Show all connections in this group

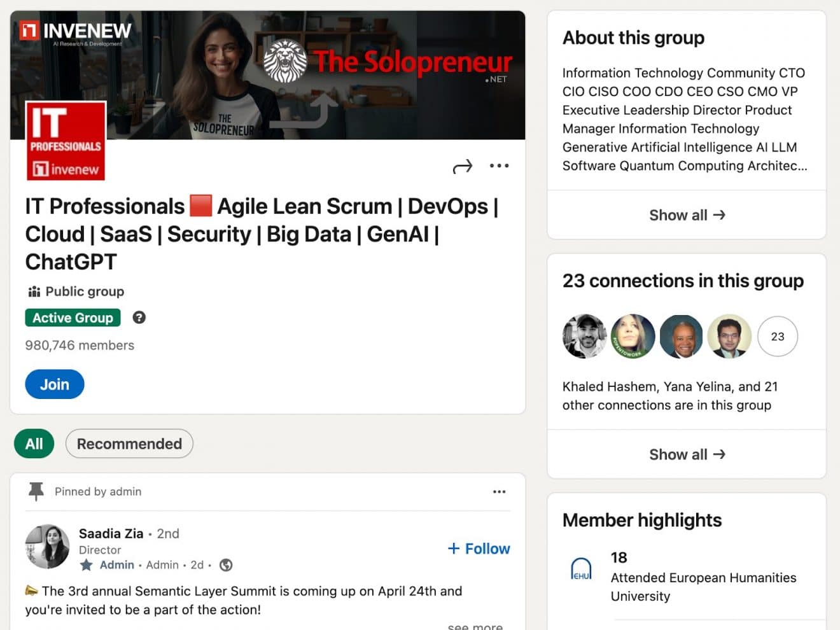(x=687, y=454)
